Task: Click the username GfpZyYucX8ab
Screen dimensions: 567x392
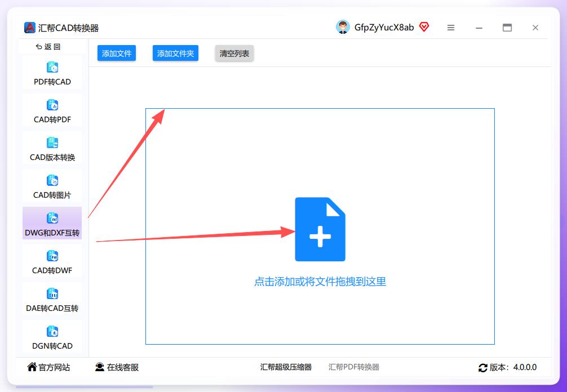Action: tap(384, 28)
